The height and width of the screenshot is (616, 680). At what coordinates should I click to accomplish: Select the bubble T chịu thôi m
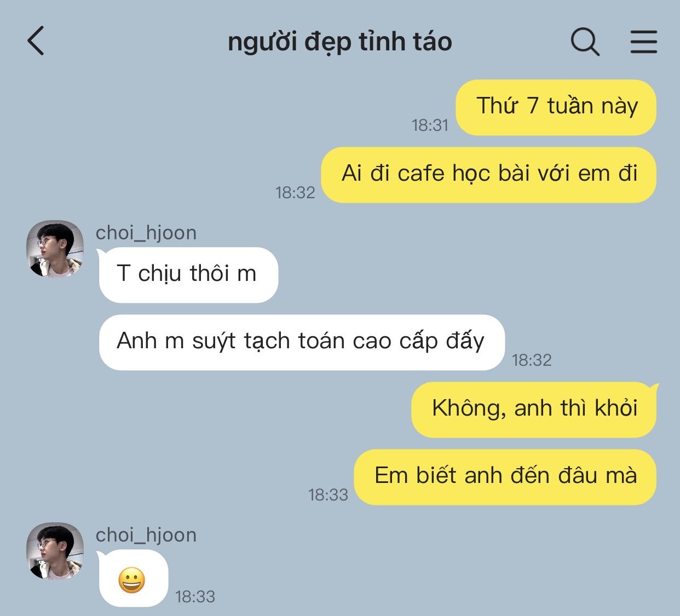[188, 275]
